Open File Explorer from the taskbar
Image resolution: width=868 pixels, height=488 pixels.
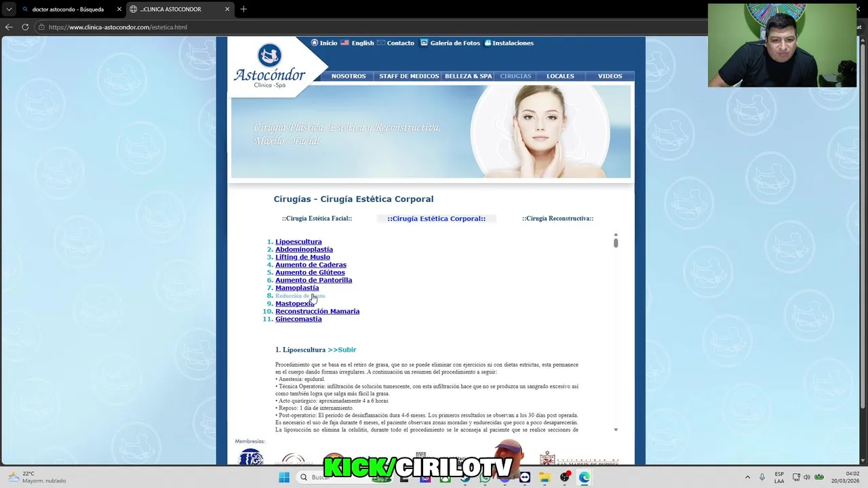pyautogui.click(x=545, y=477)
